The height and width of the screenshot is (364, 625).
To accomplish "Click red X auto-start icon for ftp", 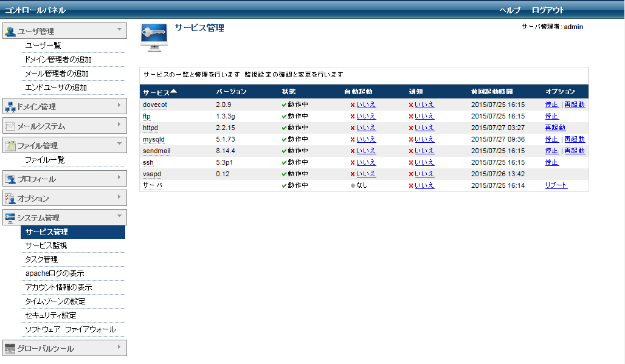I will [353, 116].
